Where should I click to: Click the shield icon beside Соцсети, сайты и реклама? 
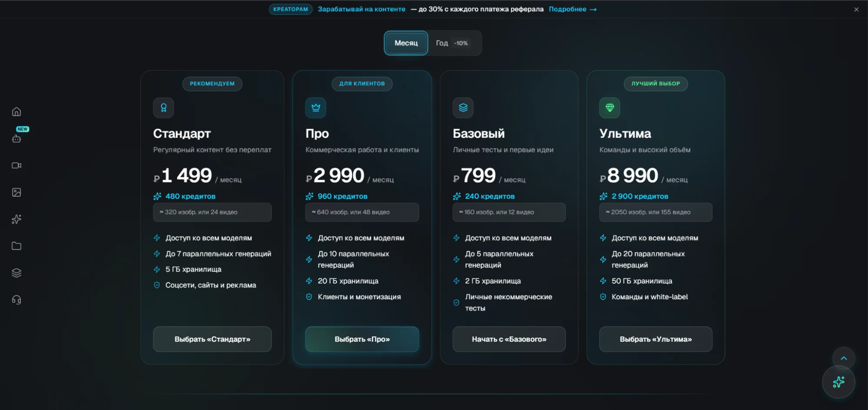(157, 285)
